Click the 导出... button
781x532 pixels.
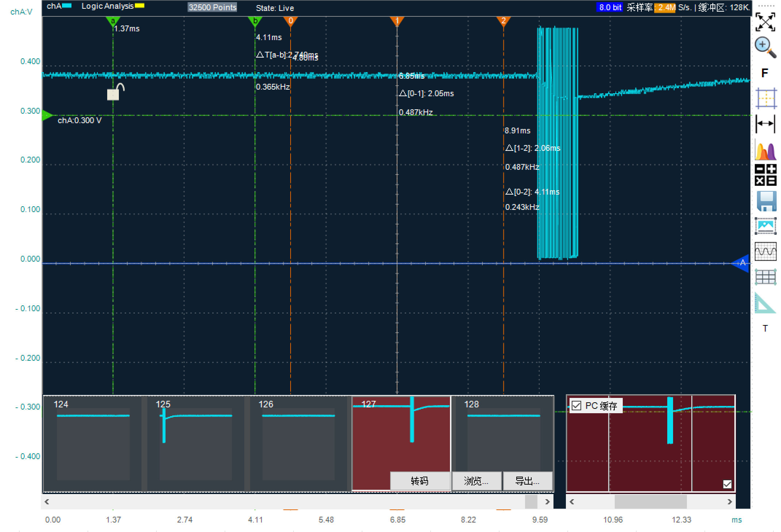click(527, 481)
